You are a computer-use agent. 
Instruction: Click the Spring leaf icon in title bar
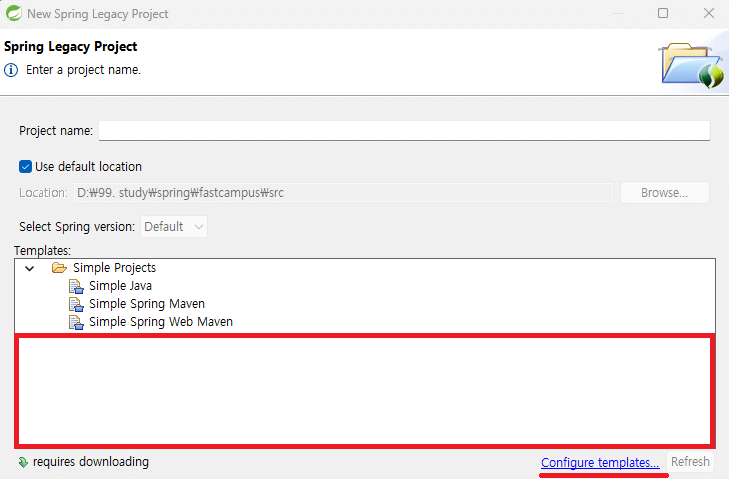click(13, 13)
